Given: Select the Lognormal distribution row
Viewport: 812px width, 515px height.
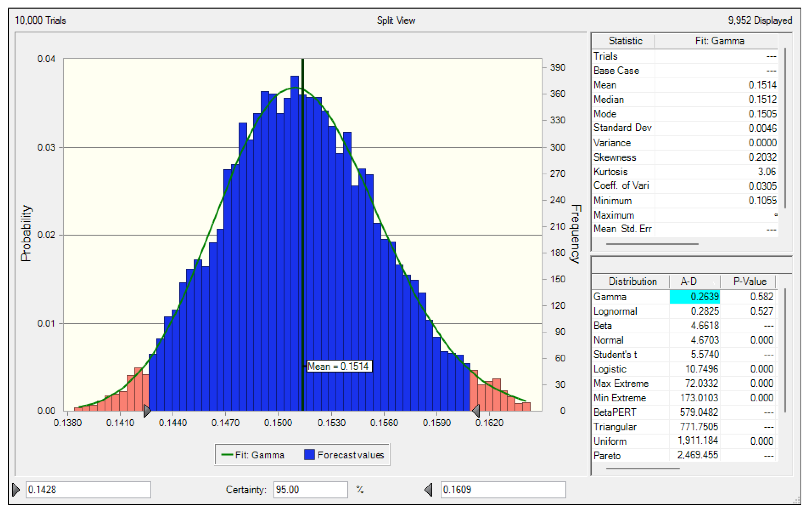Looking at the screenshot, I should point(615,311).
